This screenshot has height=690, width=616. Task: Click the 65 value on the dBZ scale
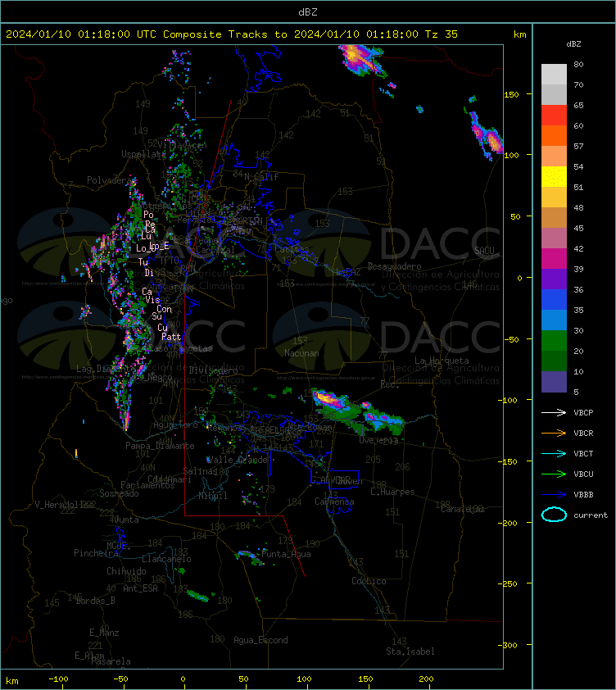[578, 105]
